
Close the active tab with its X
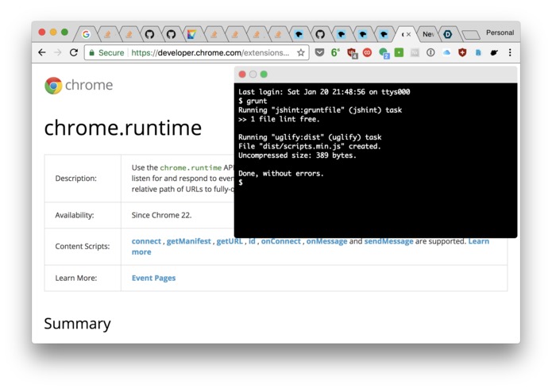tap(409, 34)
